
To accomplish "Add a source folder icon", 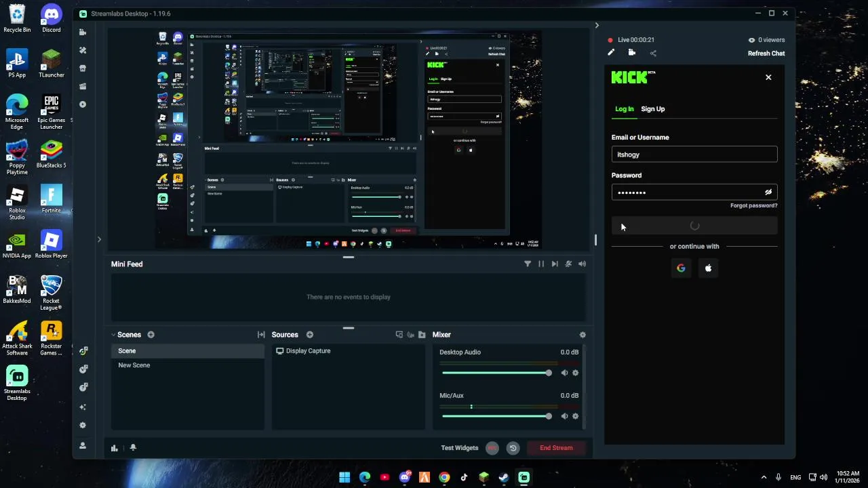I will tap(422, 335).
